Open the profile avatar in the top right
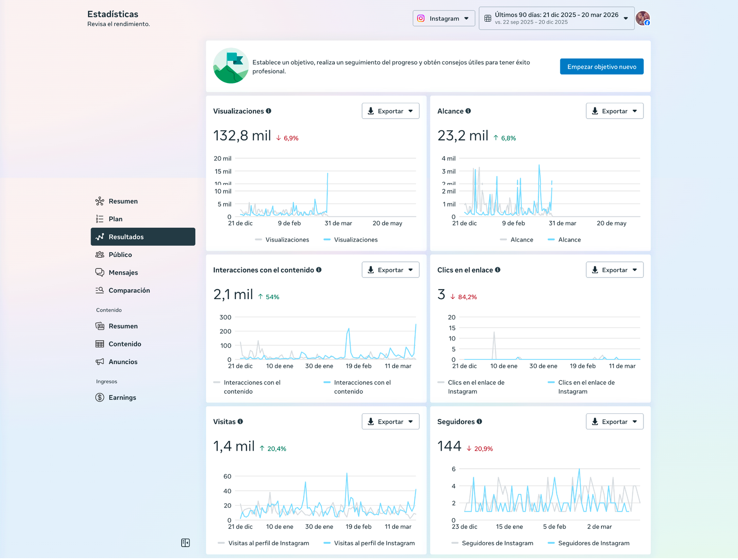 coord(642,18)
